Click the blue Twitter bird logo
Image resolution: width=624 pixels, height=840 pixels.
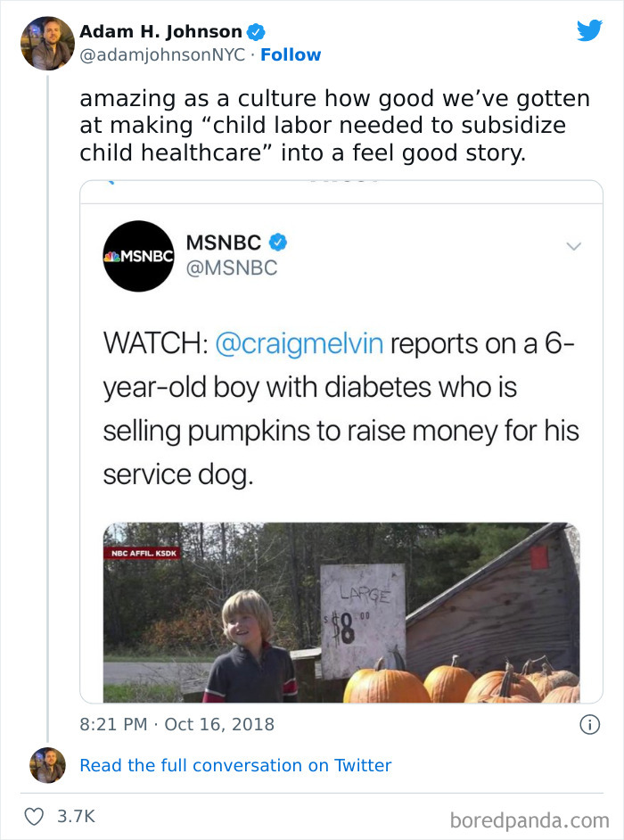[x=589, y=30]
